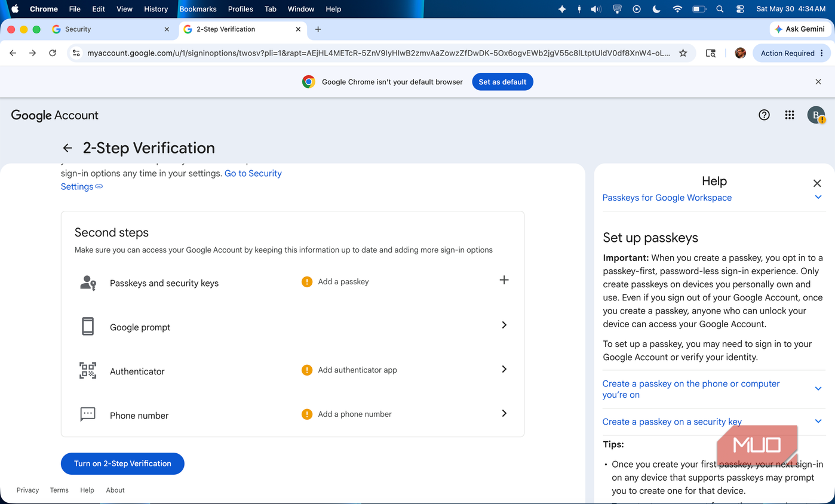Image resolution: width=835 pixels, height=504 pixels.
Task: Click the Passkeys and security keys icon
Action: pos(88,282)
